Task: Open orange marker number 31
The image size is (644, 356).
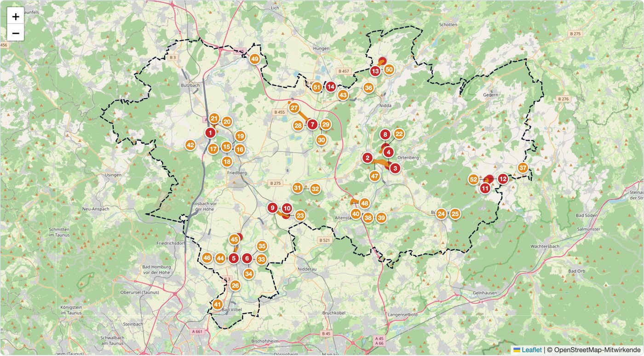Action: [298, 187]
